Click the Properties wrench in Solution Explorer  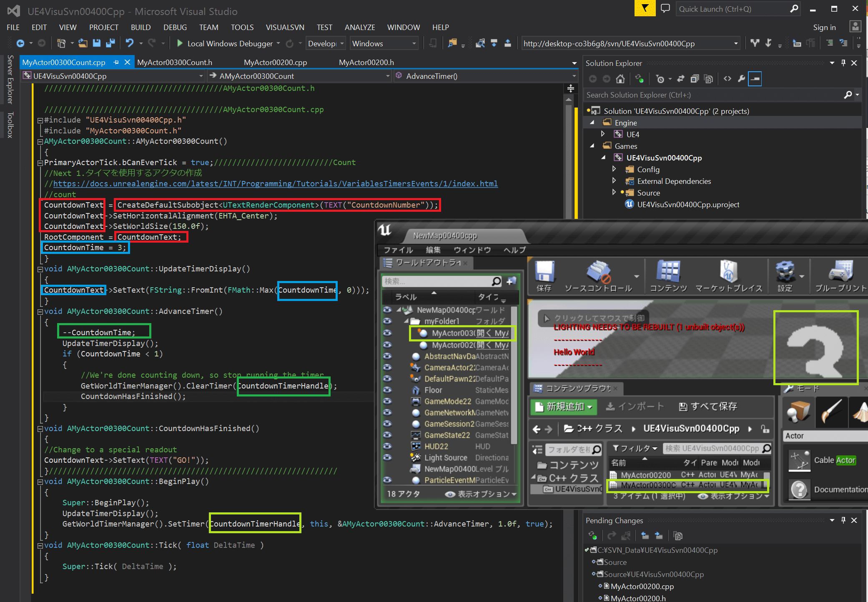click(741, 79)
